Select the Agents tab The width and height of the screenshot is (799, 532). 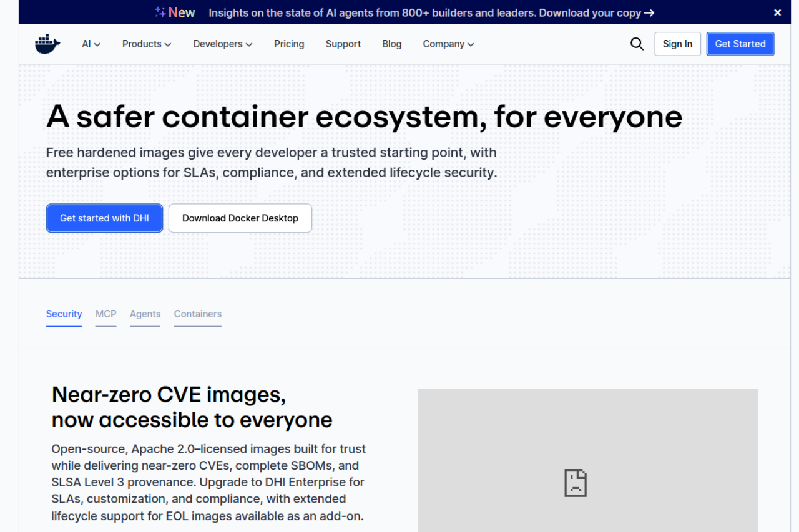pos(145,314)
